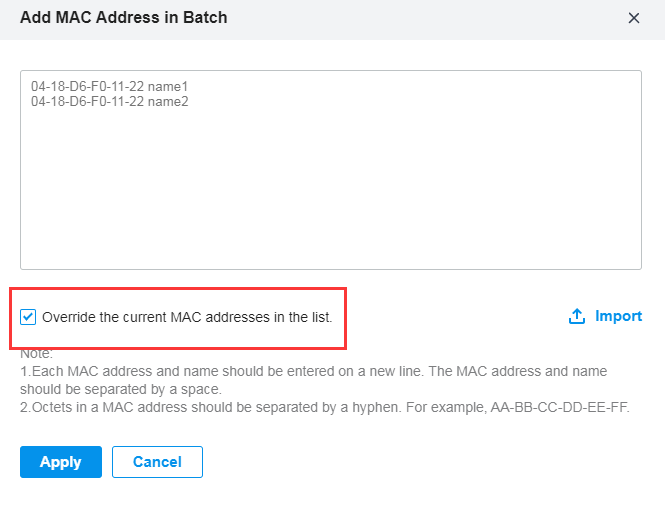Click the Import link text
This screenshot has width=665, height=515.
(618, 316)
